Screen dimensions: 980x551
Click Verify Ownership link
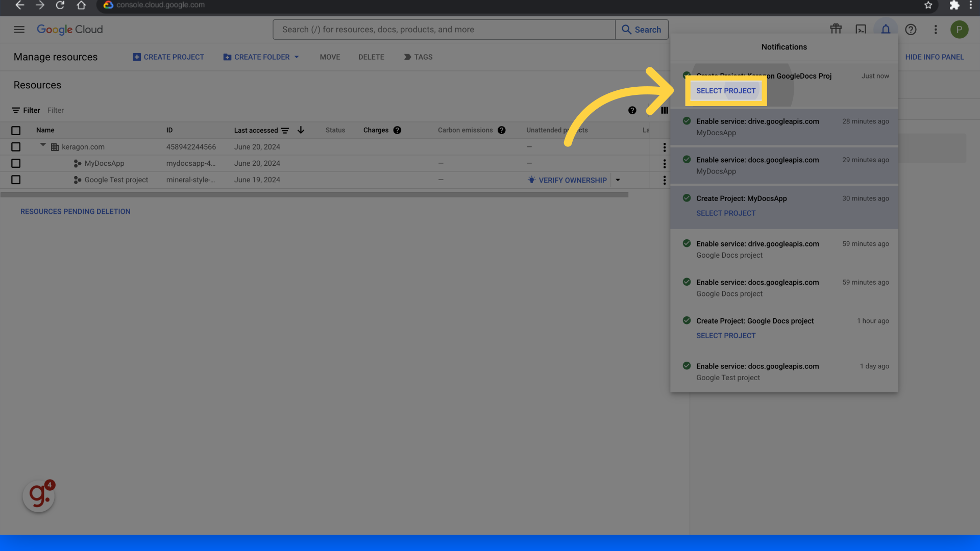click(572, 180)
